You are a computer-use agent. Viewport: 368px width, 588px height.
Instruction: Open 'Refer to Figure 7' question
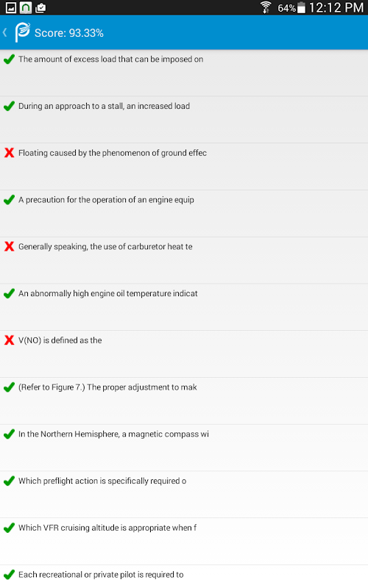coord(184,401)
